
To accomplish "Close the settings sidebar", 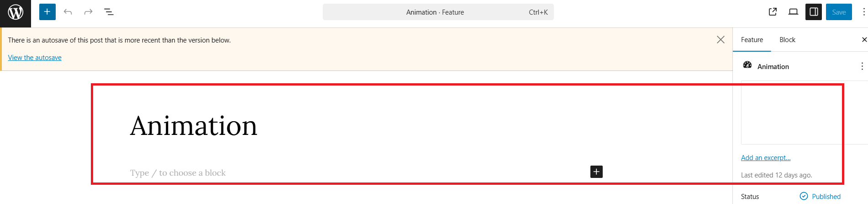I will tap(864, 40).
